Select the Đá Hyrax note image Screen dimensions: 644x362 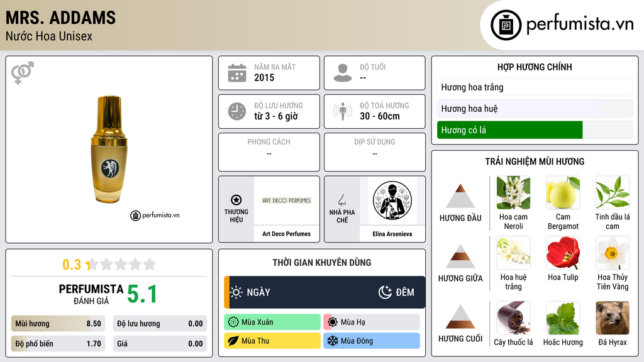(613, 318)
